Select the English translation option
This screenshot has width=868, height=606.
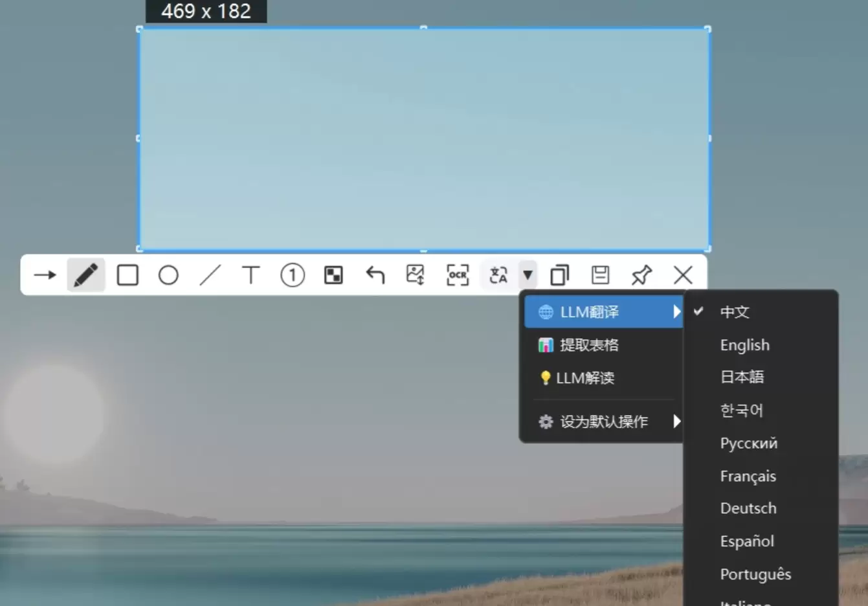[x=744, y=344]
